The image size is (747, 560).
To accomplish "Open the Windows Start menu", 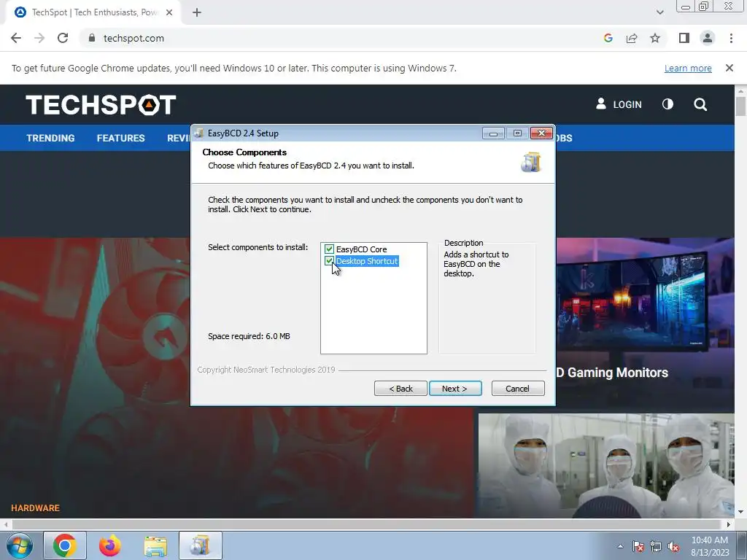I will tap(19, 545).
